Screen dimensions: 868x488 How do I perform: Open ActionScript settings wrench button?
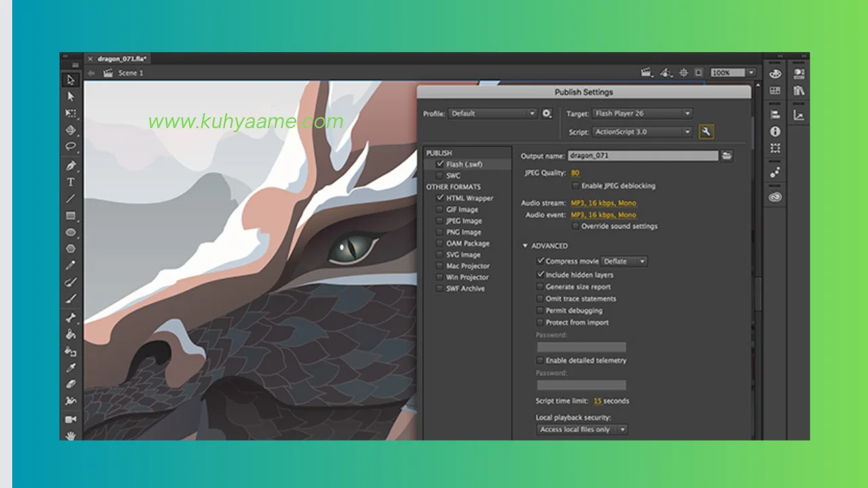tap(706, 132)
